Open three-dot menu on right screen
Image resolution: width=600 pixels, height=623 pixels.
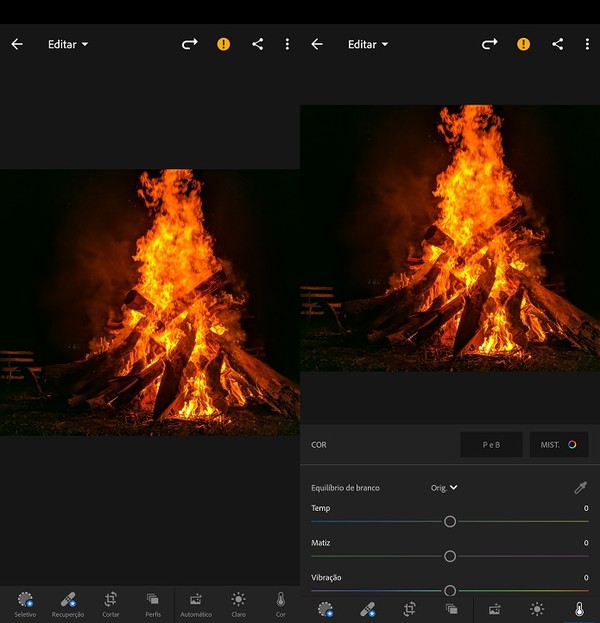point(587,44)
